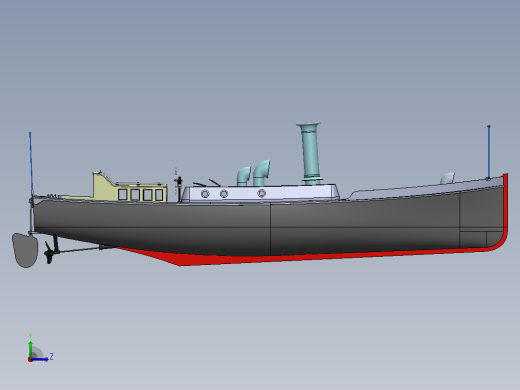Select the propeller shaft under the hull
Screen dimensions: 520x390
click(x=80, y=249)
